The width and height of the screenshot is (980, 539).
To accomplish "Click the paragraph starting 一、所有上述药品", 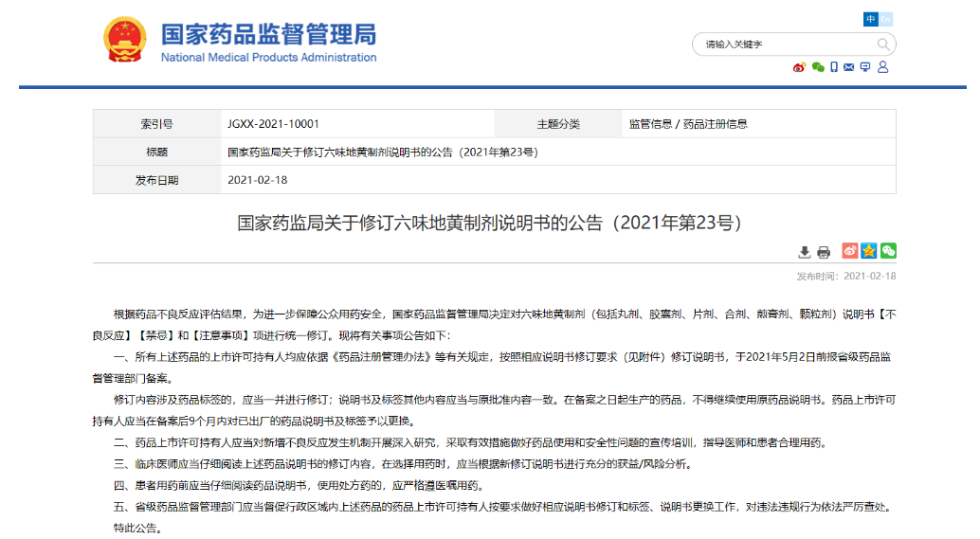I will (x=494, y=368).
